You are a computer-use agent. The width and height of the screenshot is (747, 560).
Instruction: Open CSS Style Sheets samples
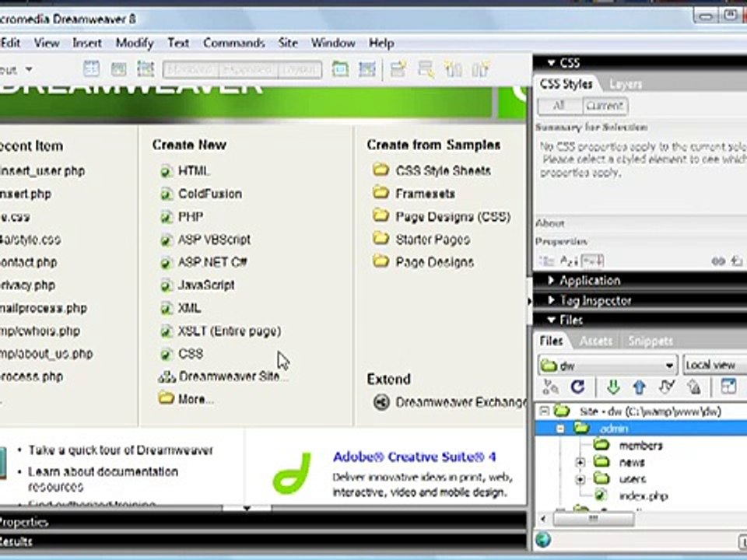coord(443,171)
